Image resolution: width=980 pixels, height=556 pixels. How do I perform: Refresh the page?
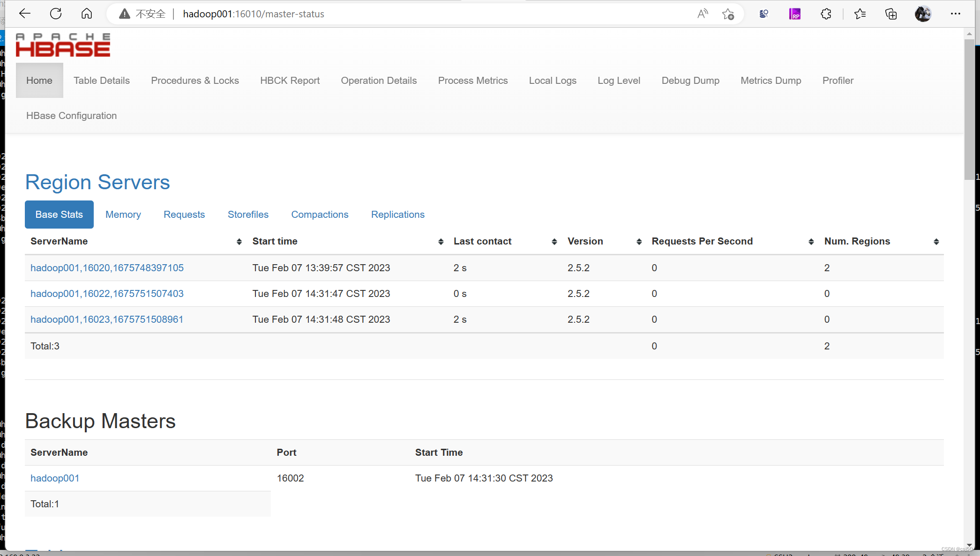point(56,14)
